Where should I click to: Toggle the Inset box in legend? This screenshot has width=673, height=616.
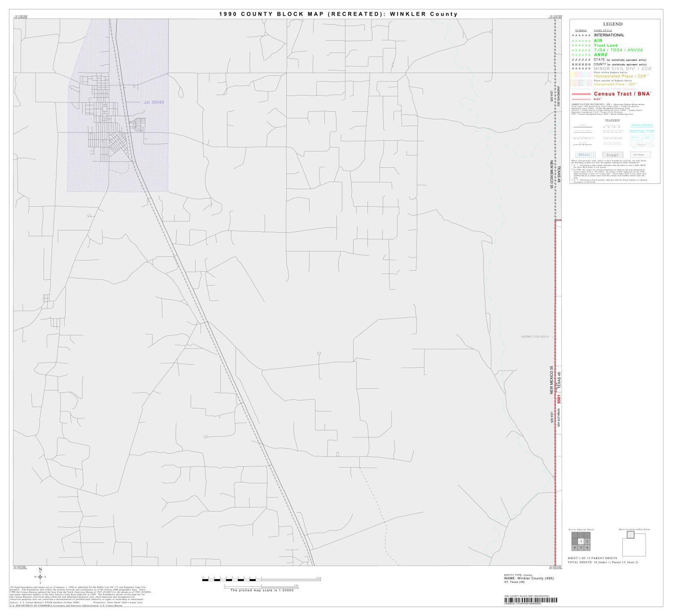(613, 155)
